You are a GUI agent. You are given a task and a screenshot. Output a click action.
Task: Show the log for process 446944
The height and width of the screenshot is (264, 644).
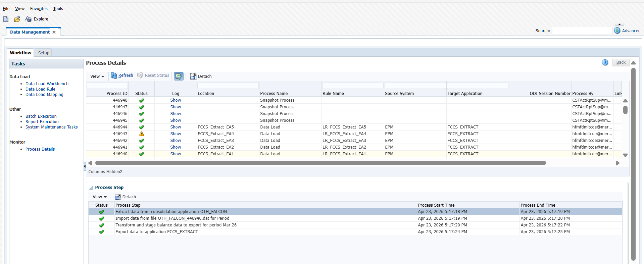pyautogui.click(x=176, y=127)
